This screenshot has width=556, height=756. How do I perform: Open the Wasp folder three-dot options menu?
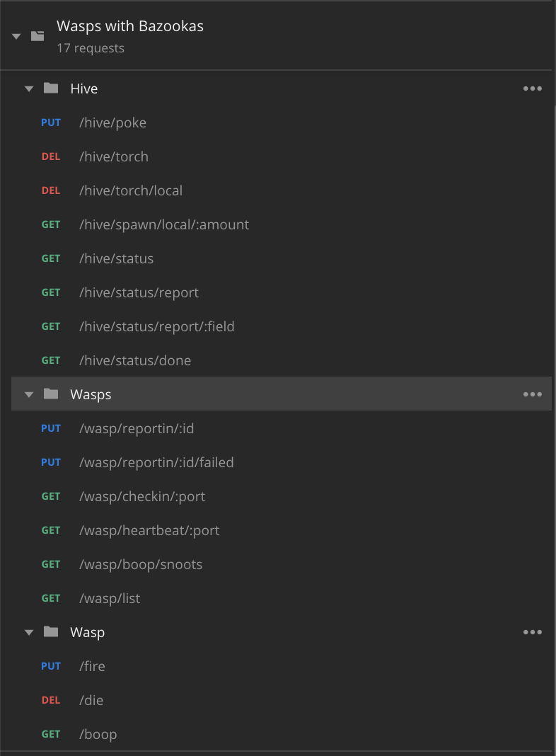tap(532, 632)
